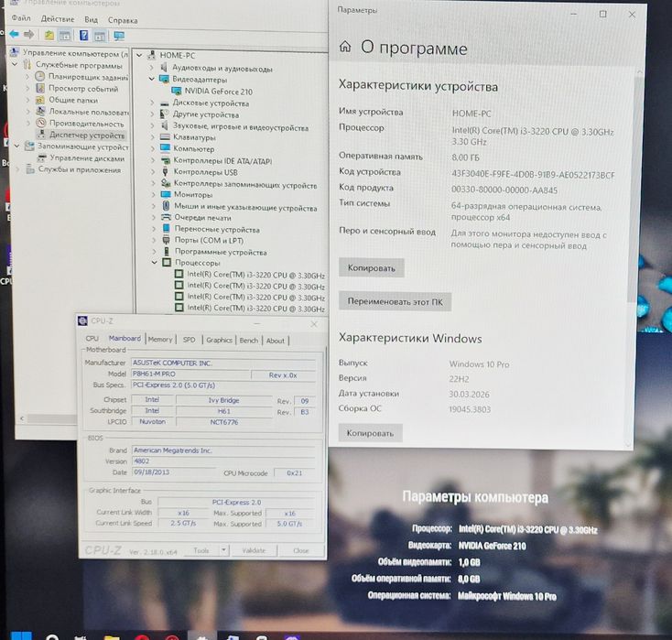Expand Клавиатуры category
672x640 pixels.
[153, 137]
